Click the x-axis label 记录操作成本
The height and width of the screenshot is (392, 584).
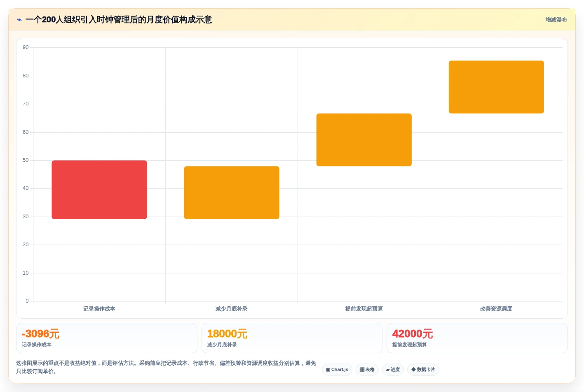(x=99, y=309)
